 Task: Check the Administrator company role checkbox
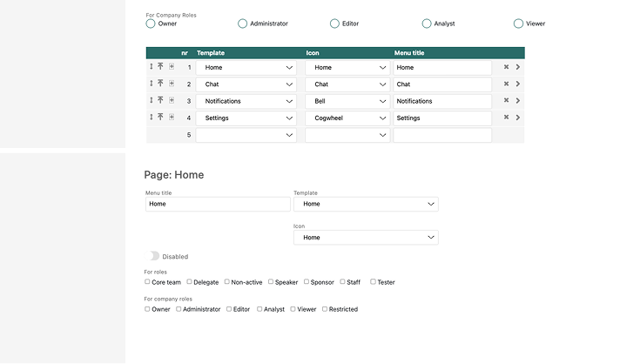(x=179, y=309)
